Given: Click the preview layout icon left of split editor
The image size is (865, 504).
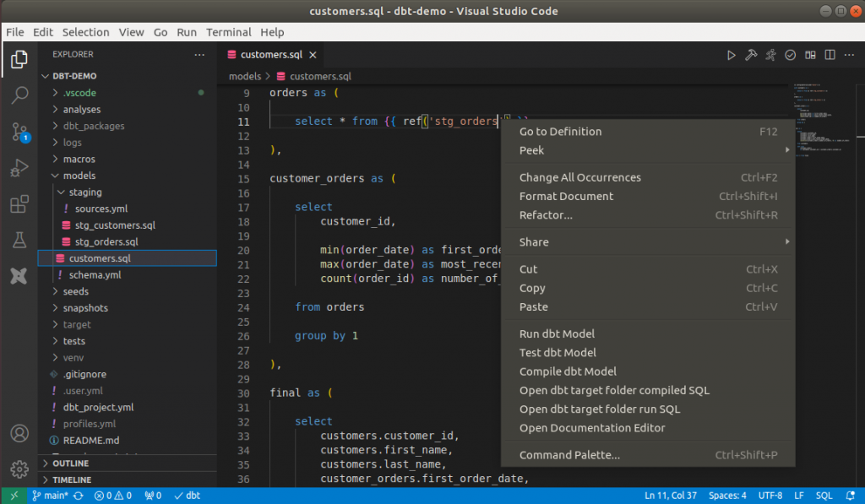Looking at the screenshot, I should pos(810,55).
